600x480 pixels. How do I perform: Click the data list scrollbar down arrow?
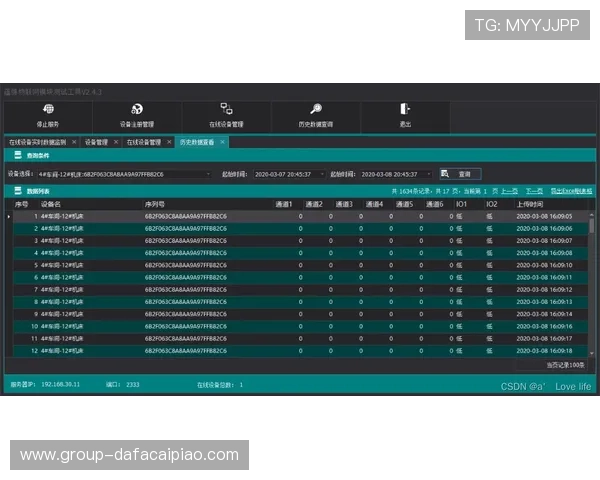pyautogui.click(x=592, y=354)
